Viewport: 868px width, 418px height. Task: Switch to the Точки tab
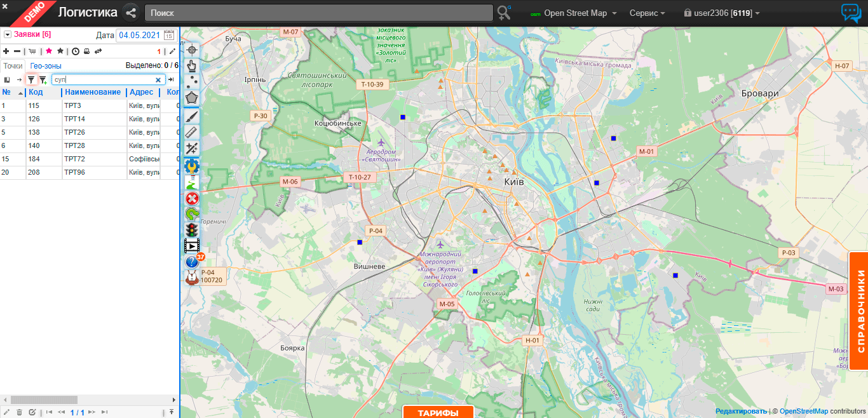click(x=13, y=65)
